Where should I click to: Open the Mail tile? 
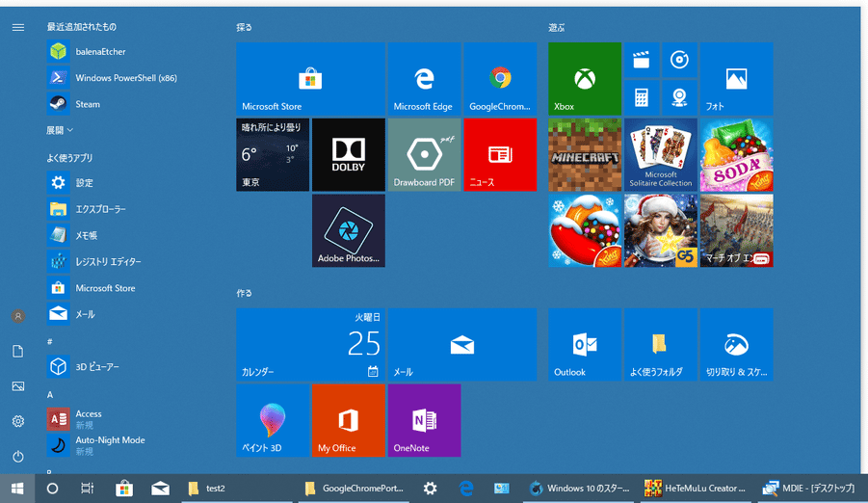click(462, 345)
